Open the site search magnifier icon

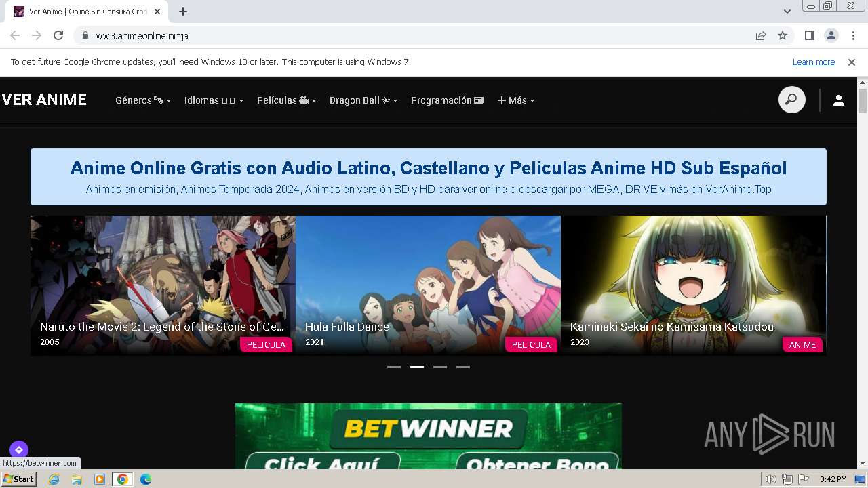[x=791, y=100]
